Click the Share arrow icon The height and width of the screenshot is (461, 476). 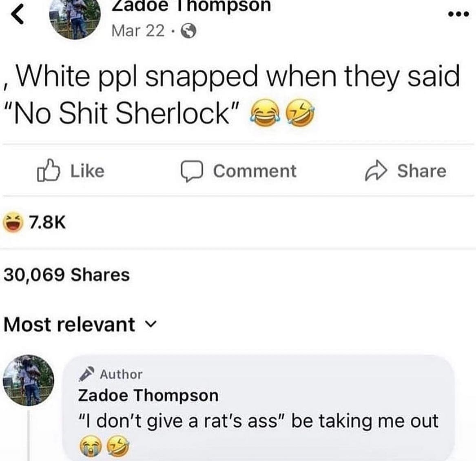tap(376, 171)
